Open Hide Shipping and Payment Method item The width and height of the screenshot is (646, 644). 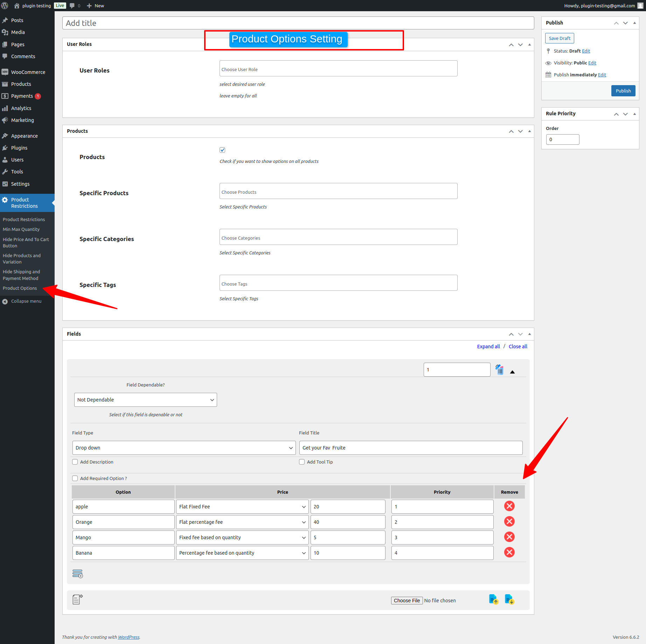[x=21, y=275]
